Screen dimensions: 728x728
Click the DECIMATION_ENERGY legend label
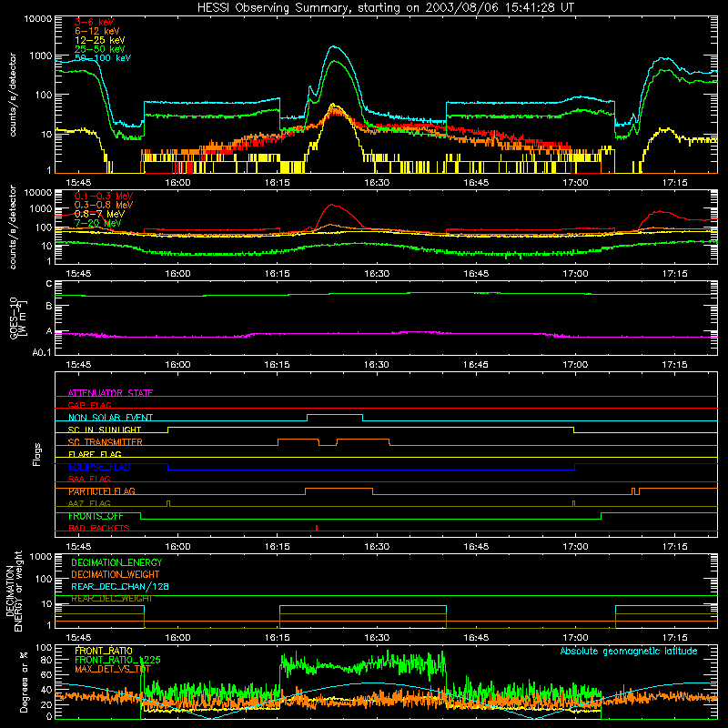(116, 562)
